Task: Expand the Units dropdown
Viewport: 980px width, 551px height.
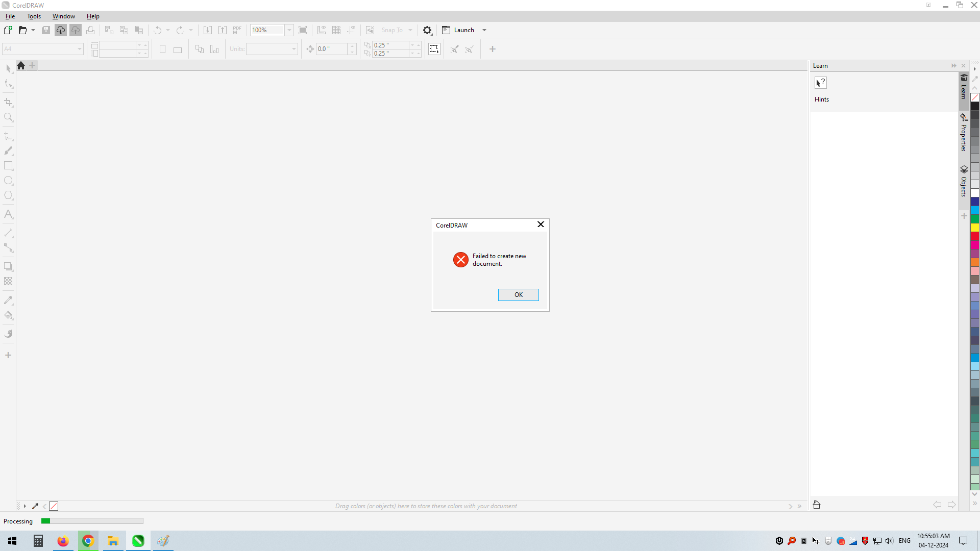Action: tap(294, 49)
